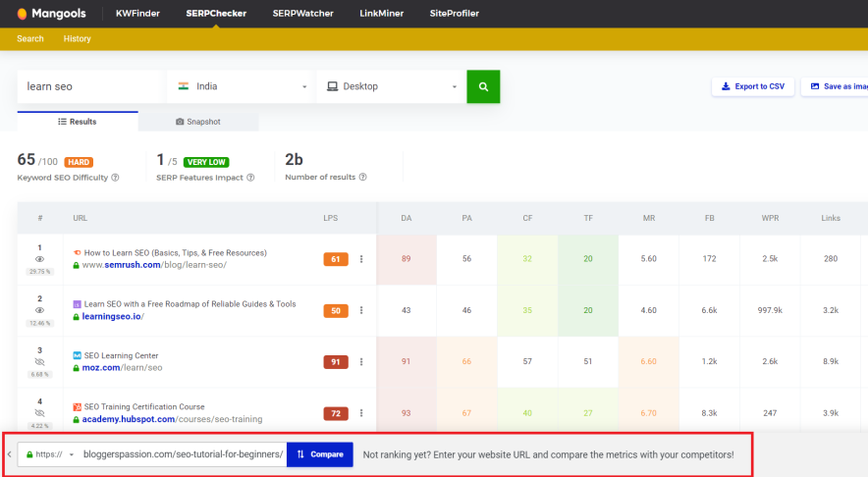Toggle eye icon for result 1 semrush
This screenshot has height=477, width=868.
click(x=39, y=259)
